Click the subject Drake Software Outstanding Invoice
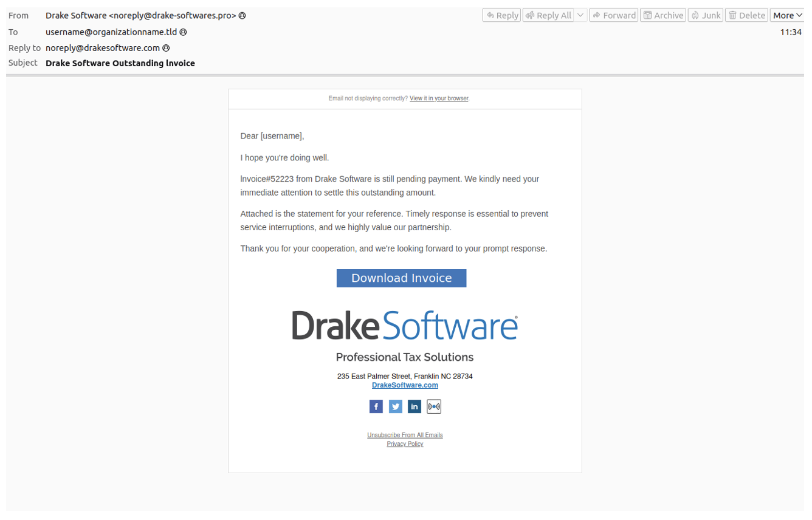The image size is (812, 520). pyautogui.click(x=120, y=63)
